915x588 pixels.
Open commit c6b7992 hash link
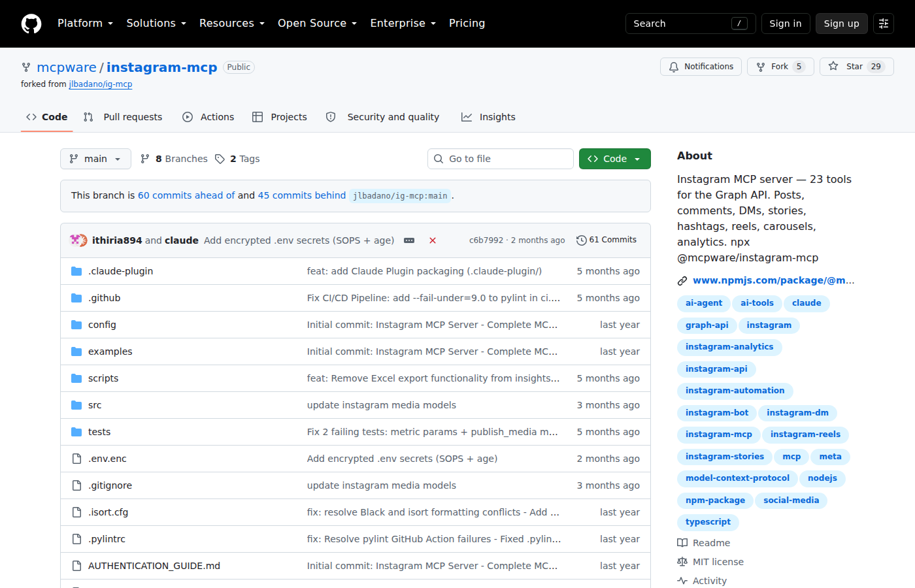(486, 240)
